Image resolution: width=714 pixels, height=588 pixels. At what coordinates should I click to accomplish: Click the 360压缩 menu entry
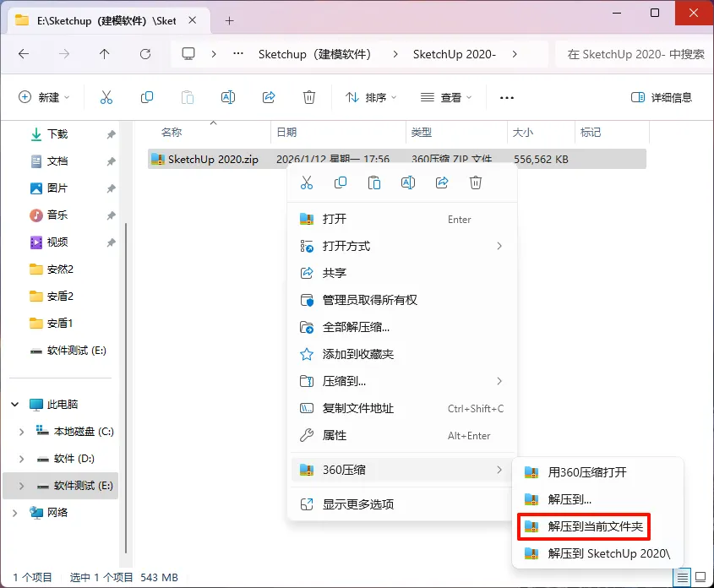click(402, 470)
